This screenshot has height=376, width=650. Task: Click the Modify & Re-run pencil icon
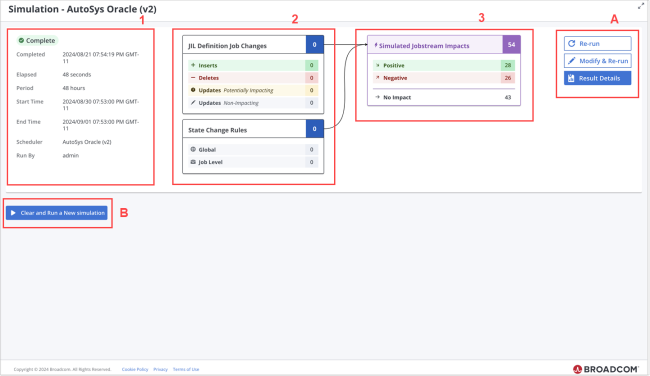[x=572, y=61]
